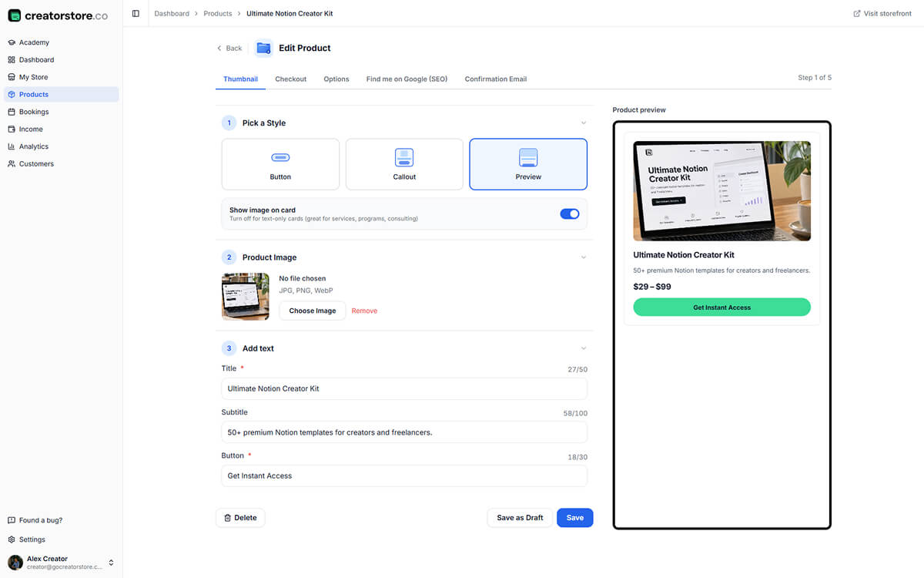Select the Button style card
The height and width of the screenshot is (578, 924).
click(280, 164)
